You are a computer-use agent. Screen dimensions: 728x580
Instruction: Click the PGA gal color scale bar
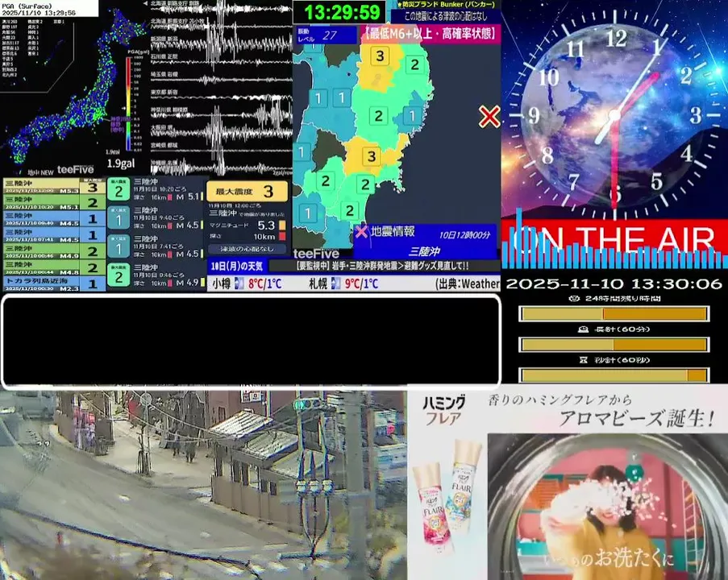coord(128,104)
